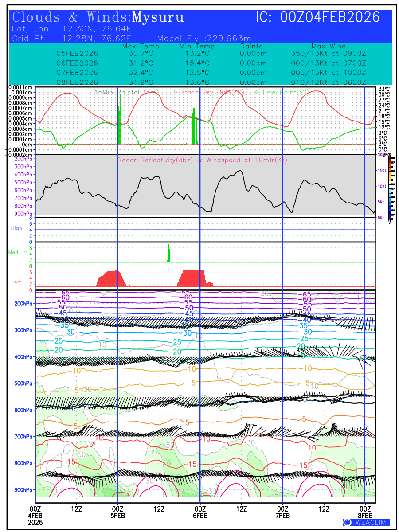Click the 00Z 7FEB time axis marker
The width and height of the screenshot is (399, 532).
click(282, 512)
